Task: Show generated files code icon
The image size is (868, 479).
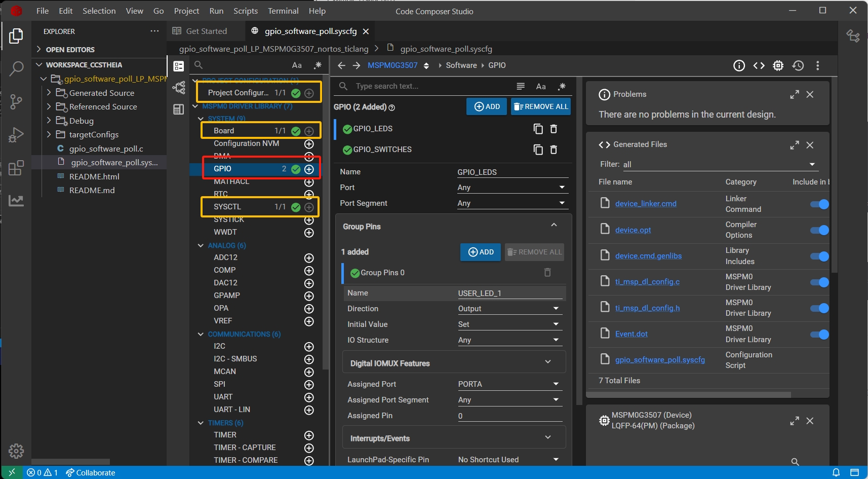Action: (759, 65)
